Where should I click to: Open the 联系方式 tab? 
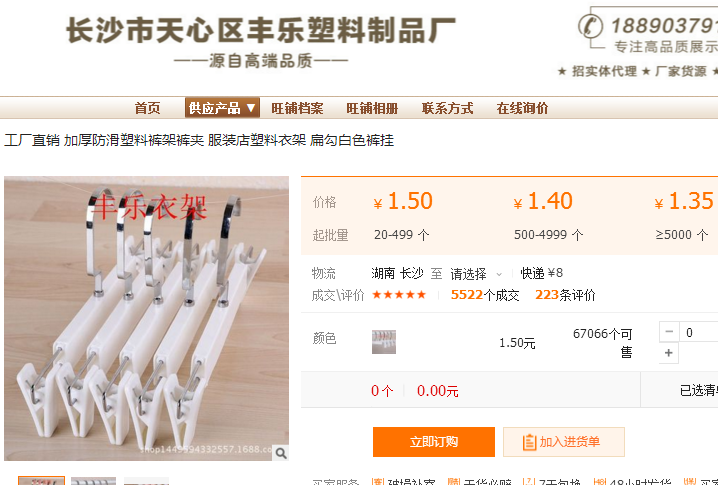447,108
